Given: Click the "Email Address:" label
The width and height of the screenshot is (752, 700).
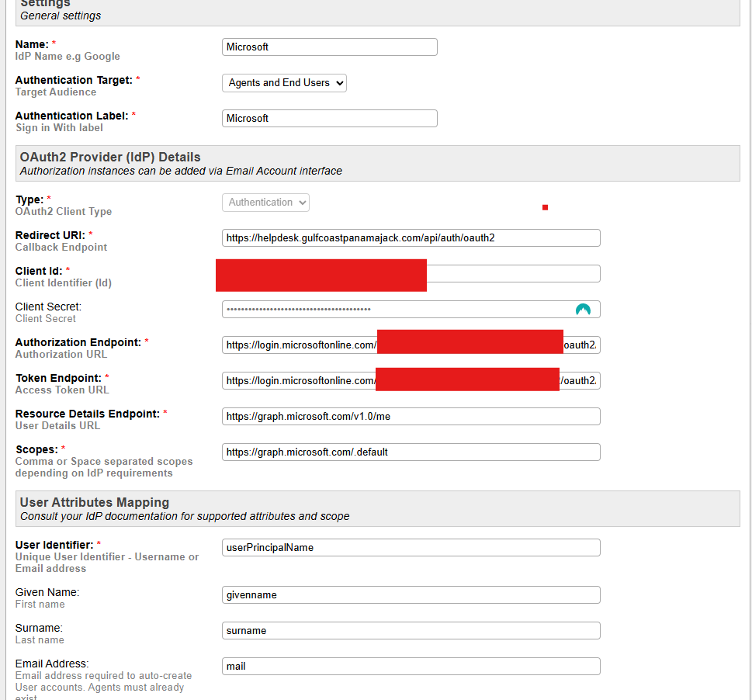Looking at the screenshot, I should point(52,664).
